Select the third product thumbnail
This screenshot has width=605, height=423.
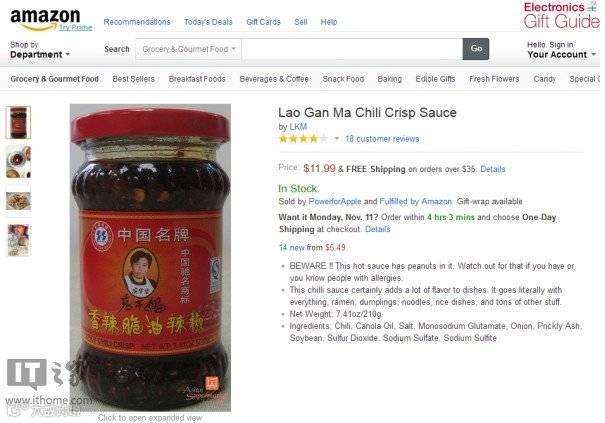click(18, 201)
